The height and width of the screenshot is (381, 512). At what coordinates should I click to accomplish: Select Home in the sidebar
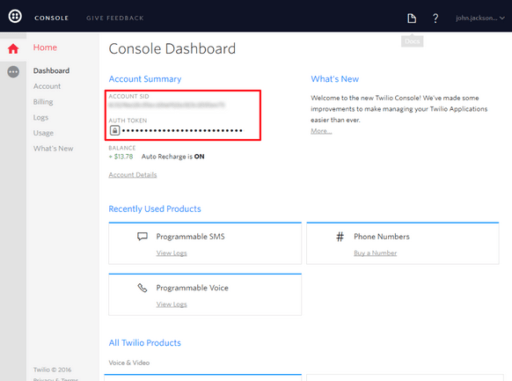tap(45, 47)
